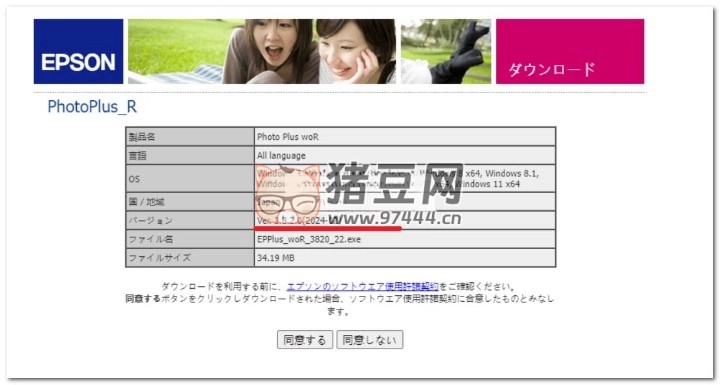
Task: Click the 同意しない decline button
Action: 370,340
